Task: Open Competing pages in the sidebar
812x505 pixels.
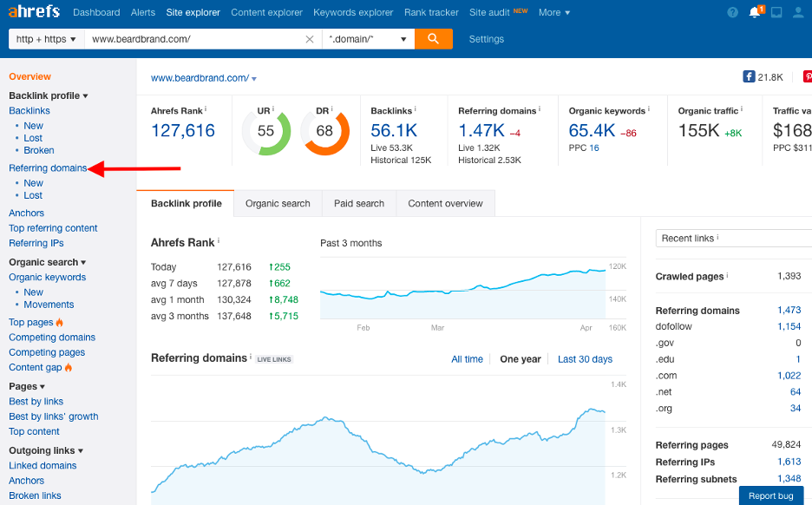Action: click(47, 352)
